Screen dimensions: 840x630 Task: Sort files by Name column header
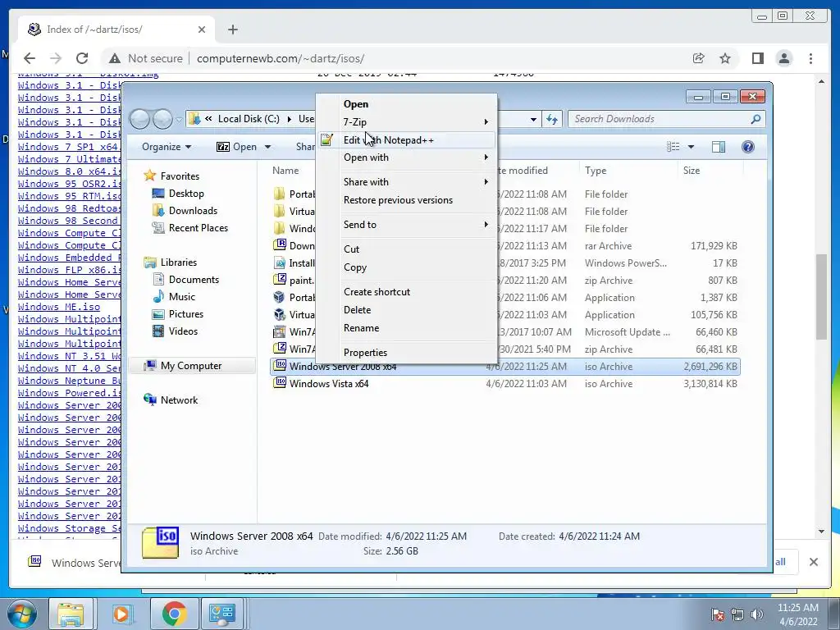coord(285,171)
